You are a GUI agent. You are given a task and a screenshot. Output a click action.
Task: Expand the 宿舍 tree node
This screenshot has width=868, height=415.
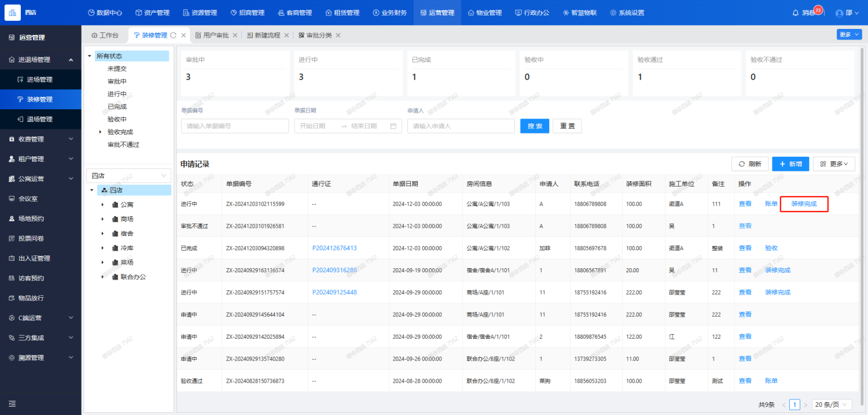pos(102,234)
